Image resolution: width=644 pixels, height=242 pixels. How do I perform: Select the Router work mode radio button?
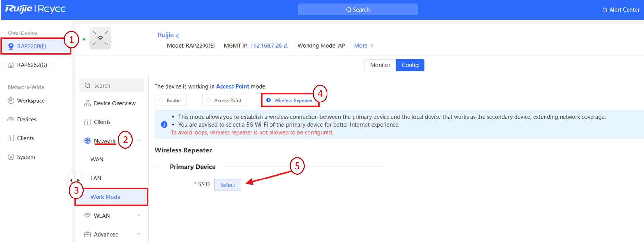click(161, 100)
